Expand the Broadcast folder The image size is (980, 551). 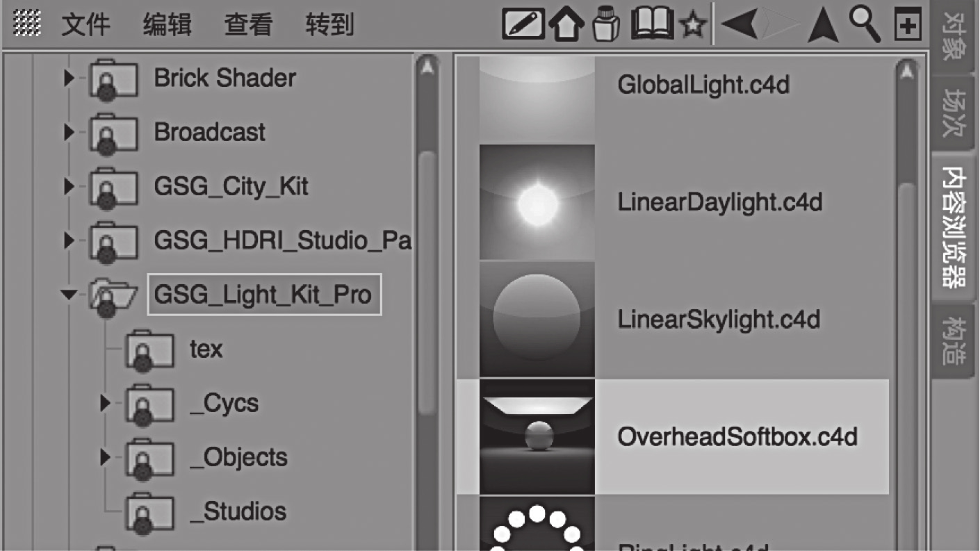[68, 132]
